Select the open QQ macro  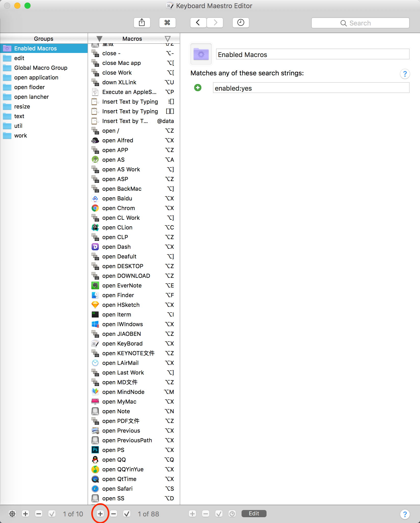click(134, 460)
